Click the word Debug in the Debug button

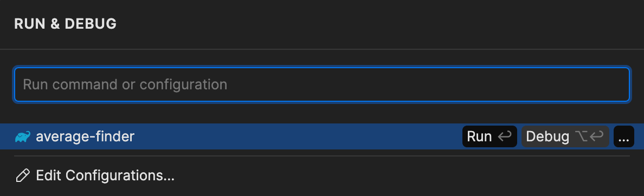[548, 136]
